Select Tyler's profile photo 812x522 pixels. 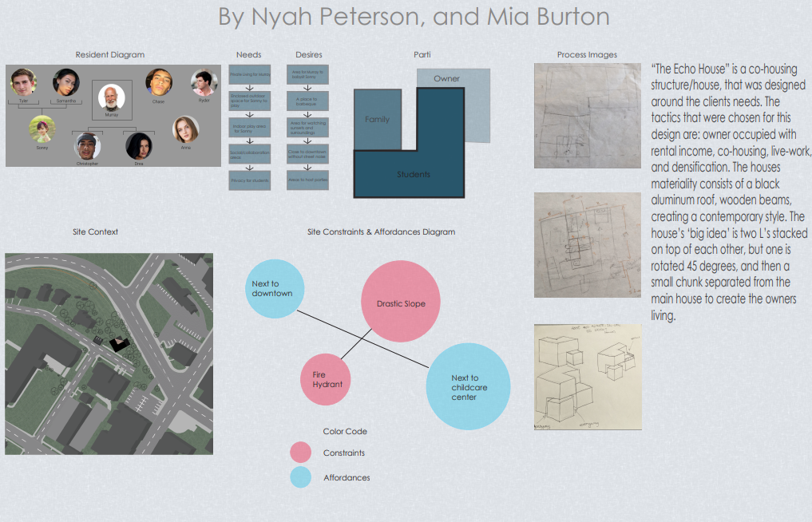click(x=24, y=82)
